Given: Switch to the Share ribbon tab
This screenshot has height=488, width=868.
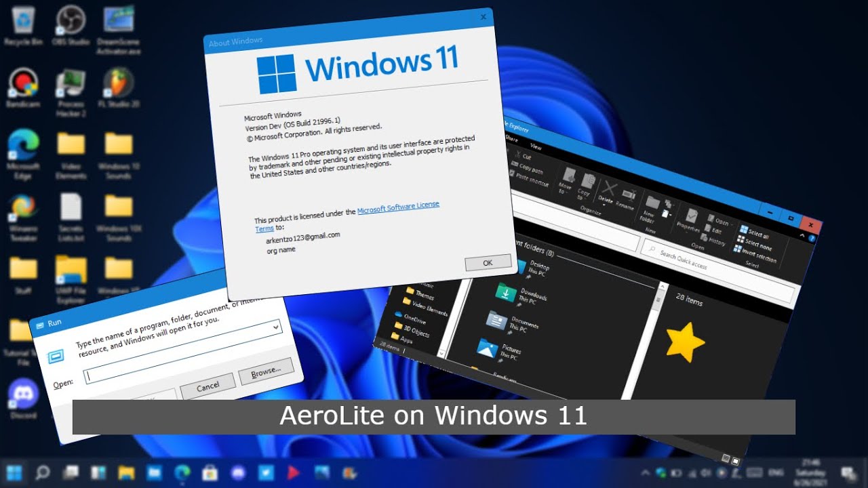Looking at the screenshot, I should coord(512,140).
